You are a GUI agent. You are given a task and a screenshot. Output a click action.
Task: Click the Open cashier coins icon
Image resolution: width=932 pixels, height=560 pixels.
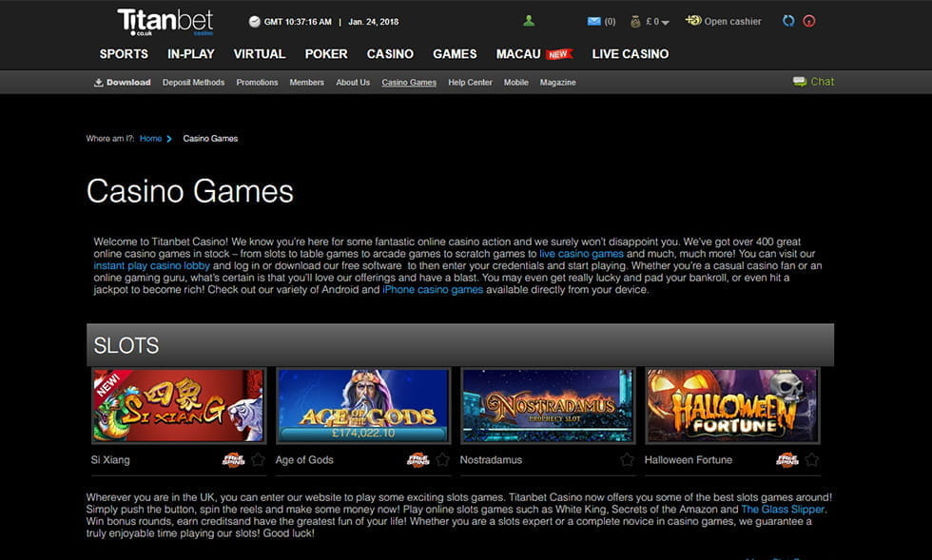click(x=693, y=21)
